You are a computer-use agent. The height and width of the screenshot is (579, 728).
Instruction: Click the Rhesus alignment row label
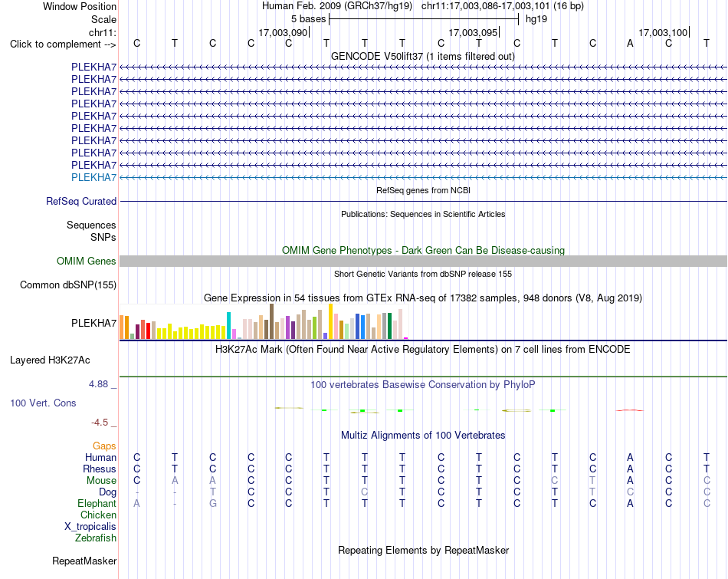tap(100, 469)
